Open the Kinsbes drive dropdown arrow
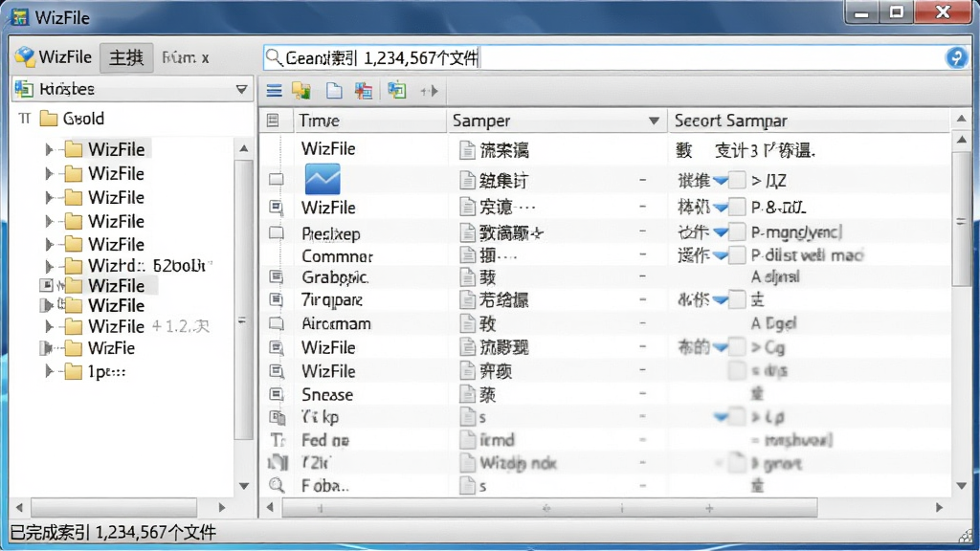The height and width of the screenshot is (551, 980). click(x=242, y=89)
